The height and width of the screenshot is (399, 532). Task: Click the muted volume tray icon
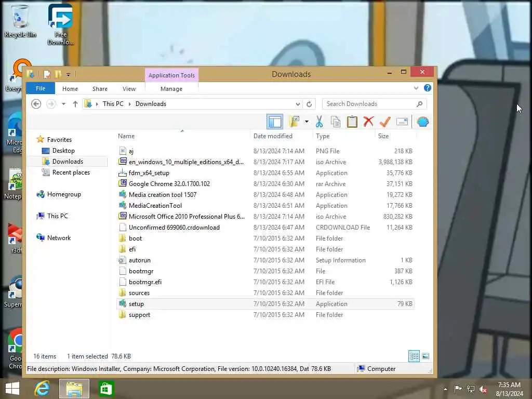point(483,389)
